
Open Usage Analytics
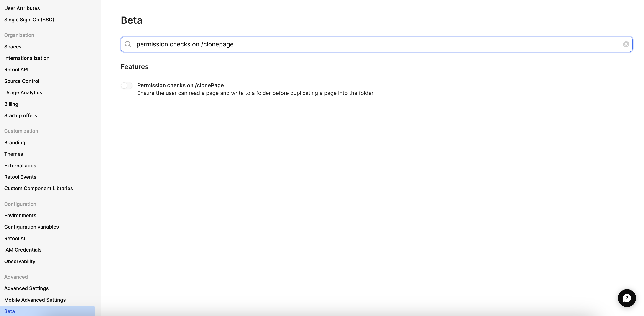[23, 92]
